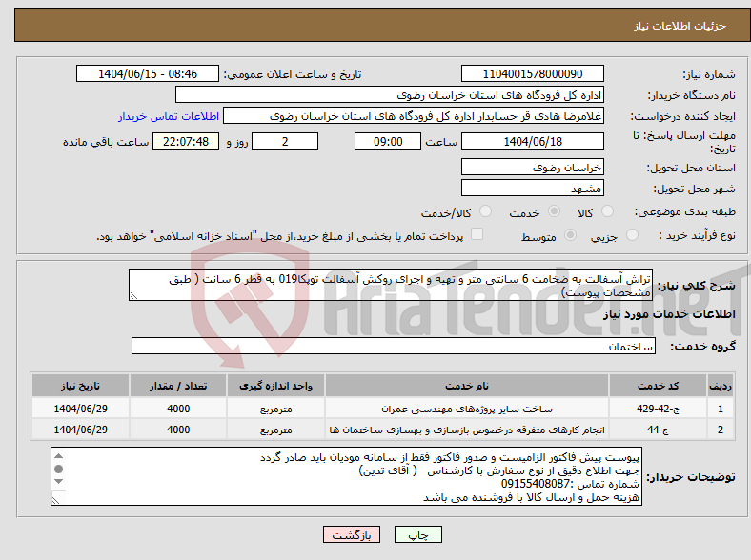Viewport: 751px width, 560px height.
Task: Click انجام کارهای متفرقه service name cell
Action: pos(467,430)
